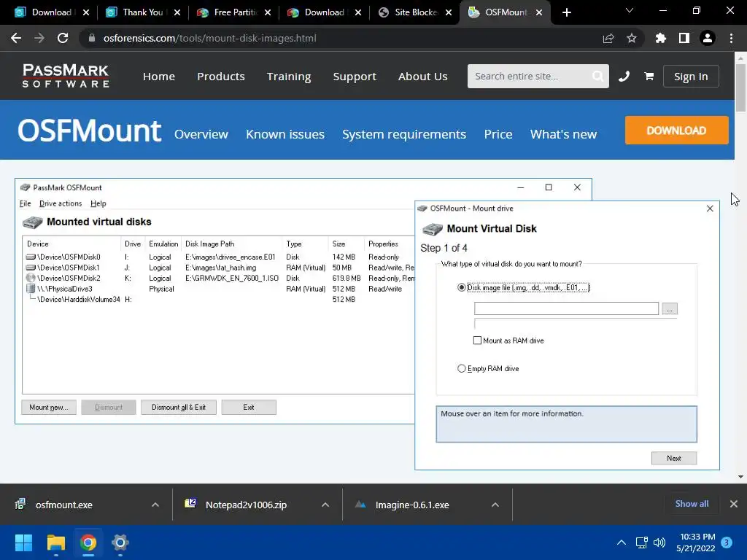747x560 pixels.
Task: Go back with the browser back arrow
Action: coord(16,38)
